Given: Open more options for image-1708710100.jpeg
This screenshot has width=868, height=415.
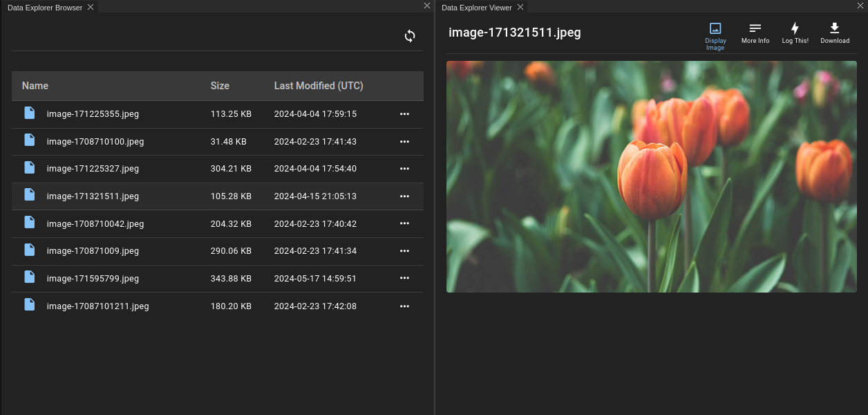Looking at the screenshot, I should (x=404, y=142).
